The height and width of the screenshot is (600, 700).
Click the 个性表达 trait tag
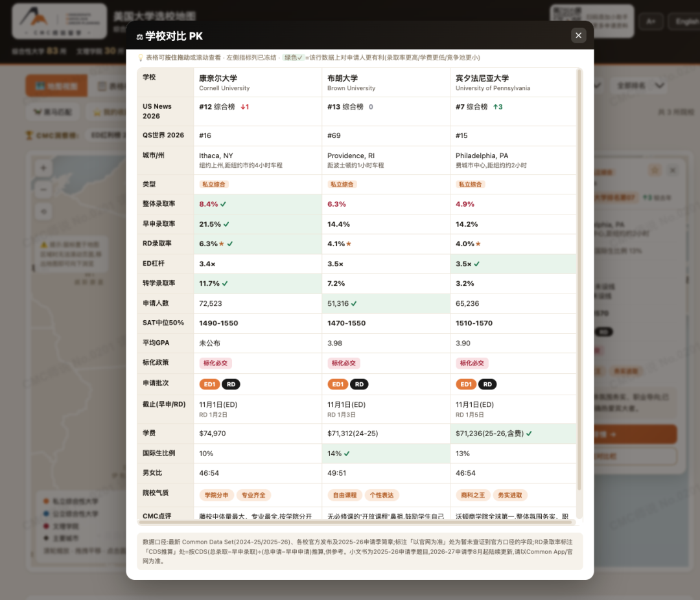pyautogui.click(x=382, y=495)
